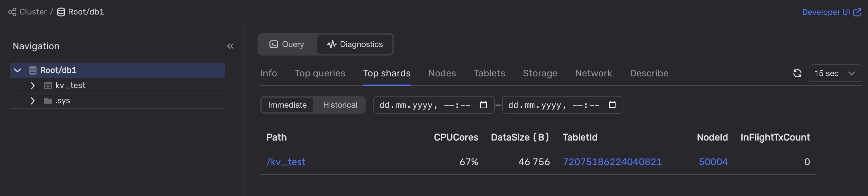Open the Storage diagnostics tab
Screen dimensions: 868x196
point(540,73)
